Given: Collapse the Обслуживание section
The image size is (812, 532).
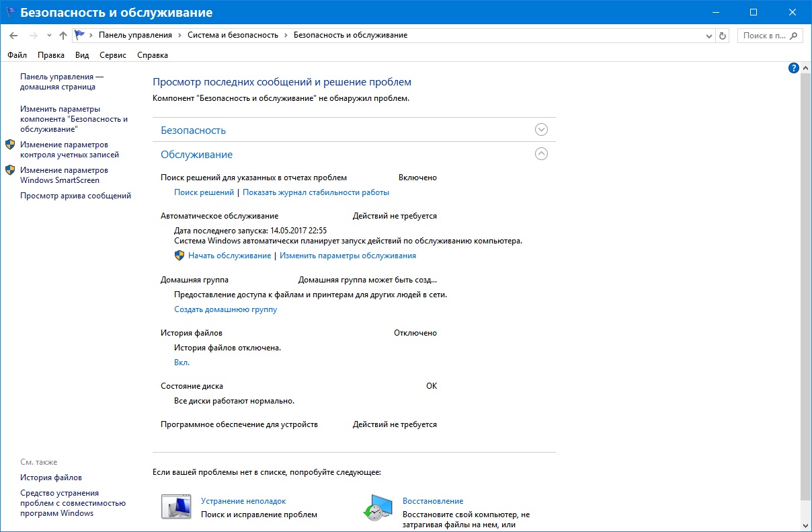Looking at the screenshot, I should (541, 154).
